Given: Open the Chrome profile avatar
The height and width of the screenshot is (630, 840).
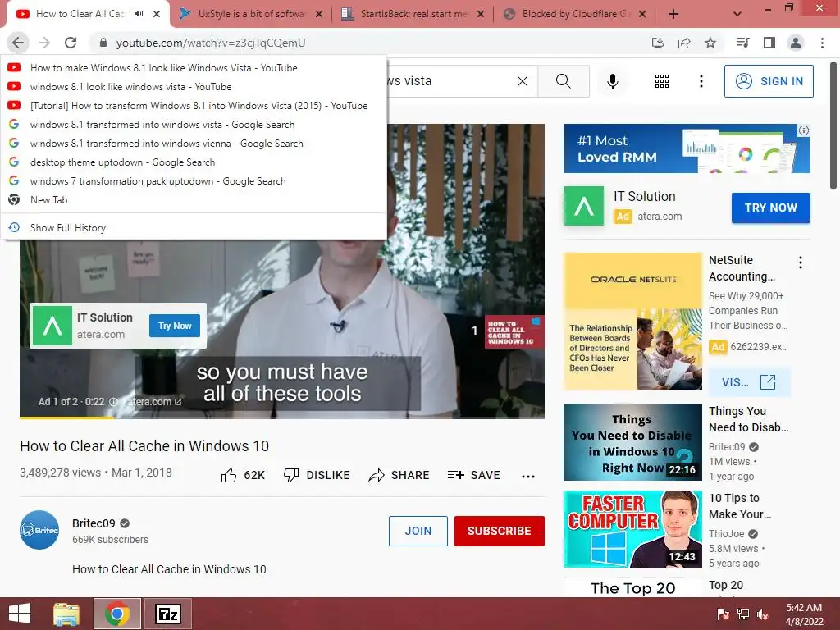Looking at the screenshot, I should click(796, 43).
